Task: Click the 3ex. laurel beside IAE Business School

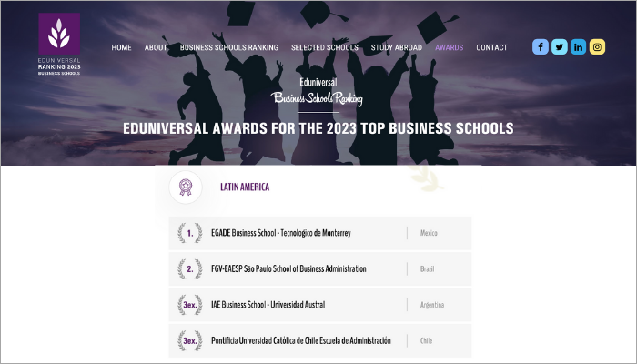Action: pos(189,305)
